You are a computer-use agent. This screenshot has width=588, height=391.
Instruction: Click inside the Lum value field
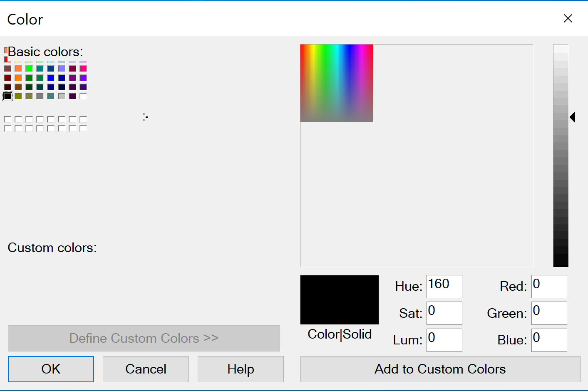(x=444, y=340)
